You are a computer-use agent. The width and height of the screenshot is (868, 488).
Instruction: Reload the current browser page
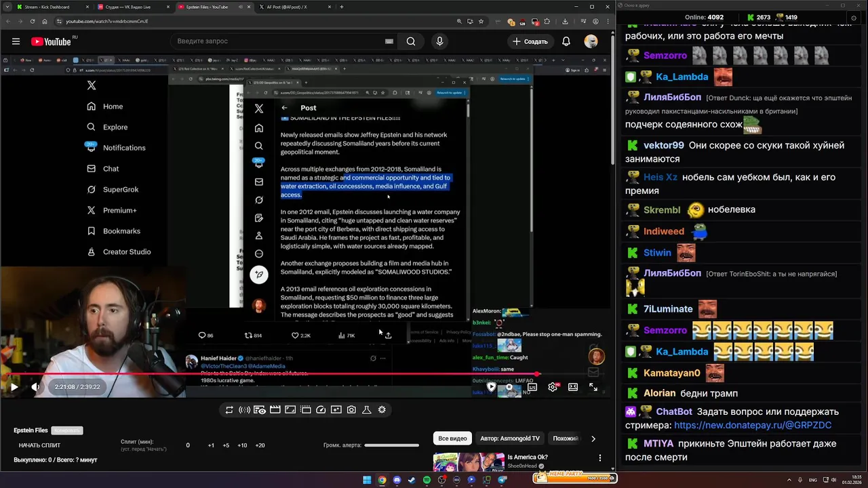pos(33,21)
